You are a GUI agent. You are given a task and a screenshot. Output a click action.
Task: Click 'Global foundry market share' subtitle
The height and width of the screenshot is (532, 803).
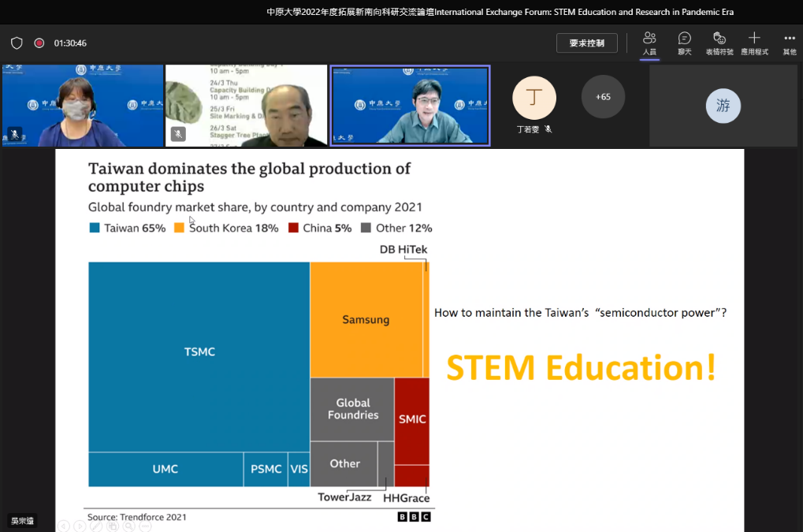coord(255,206)
